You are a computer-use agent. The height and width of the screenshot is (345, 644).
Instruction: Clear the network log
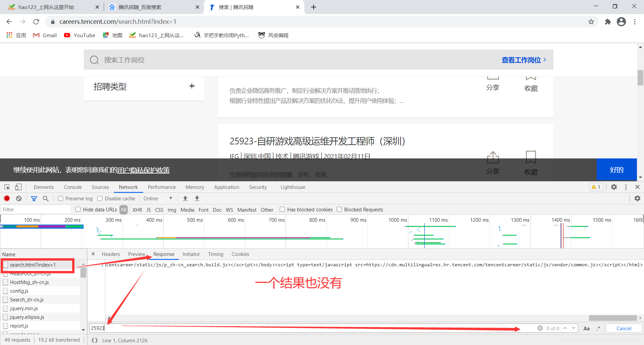tap(19, 198)
